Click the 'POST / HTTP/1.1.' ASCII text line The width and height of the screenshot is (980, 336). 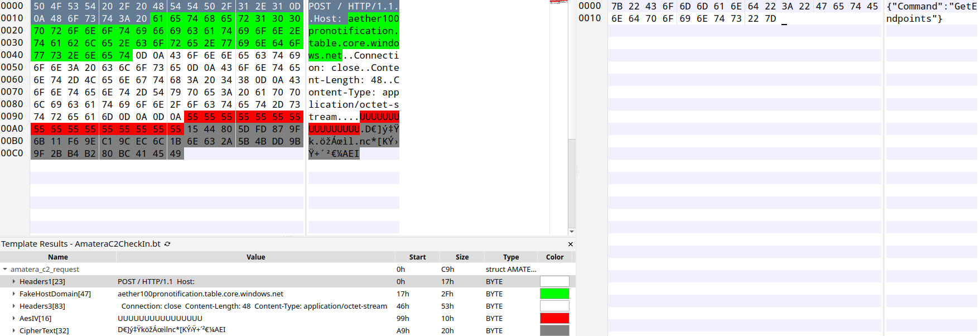(x=354, y=6)
